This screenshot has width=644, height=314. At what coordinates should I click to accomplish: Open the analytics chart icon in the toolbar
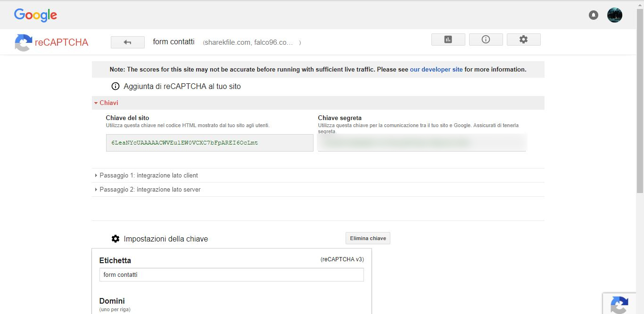click(x=447, y=39)
